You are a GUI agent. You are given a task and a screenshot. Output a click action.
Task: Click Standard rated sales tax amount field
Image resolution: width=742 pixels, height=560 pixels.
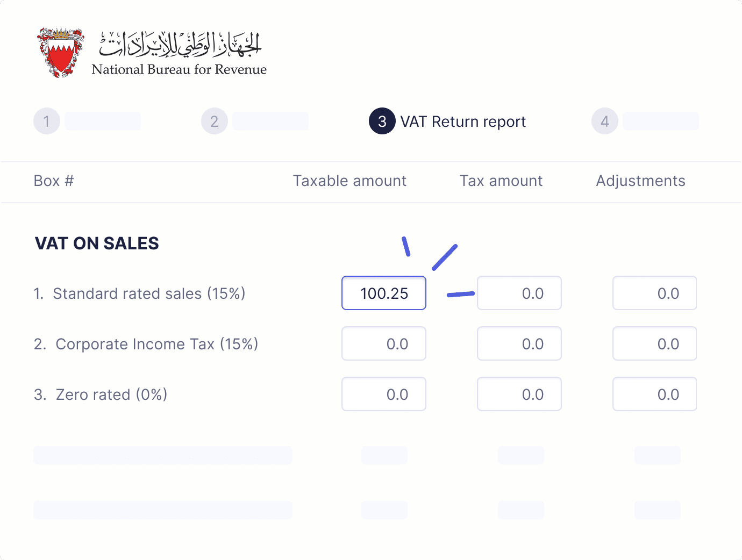[519, 293]
